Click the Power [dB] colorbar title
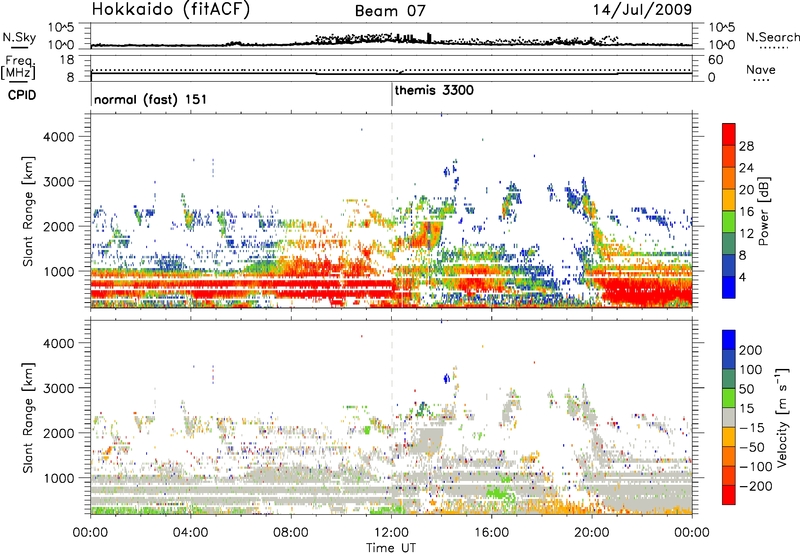Screen dimensions: 800x554 [x=763, y=211]
